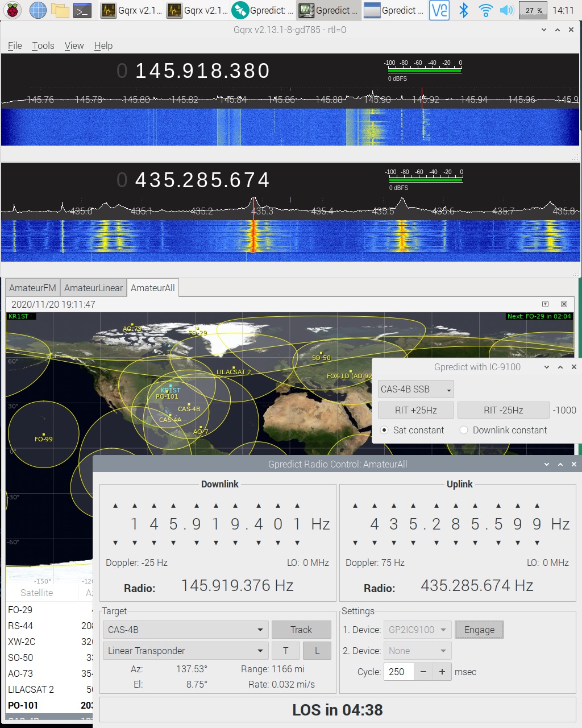Decrease the uplink 10 kHz digit with down arrow
Viewport: 582px width, 728px height.
[456, 543]
